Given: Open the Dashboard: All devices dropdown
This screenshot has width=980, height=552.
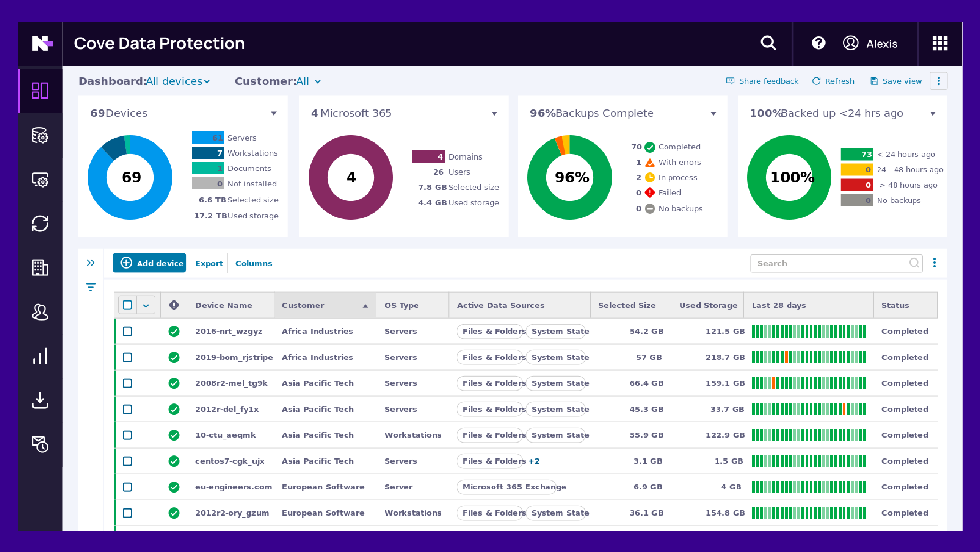Looking at the screenshot, I should (177, 81).
